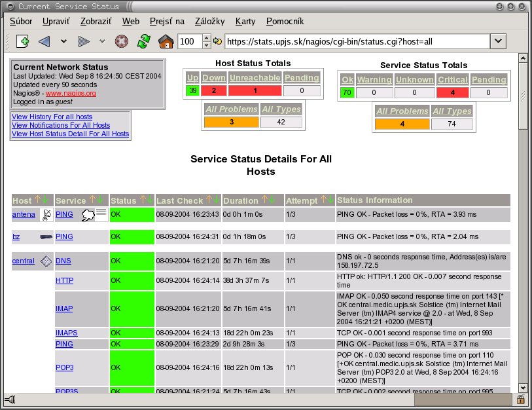Click the comment bubble icon beside antena PING
Image resolution: width=532 pixels, height=410 pixels.
[x=88, y=215]
